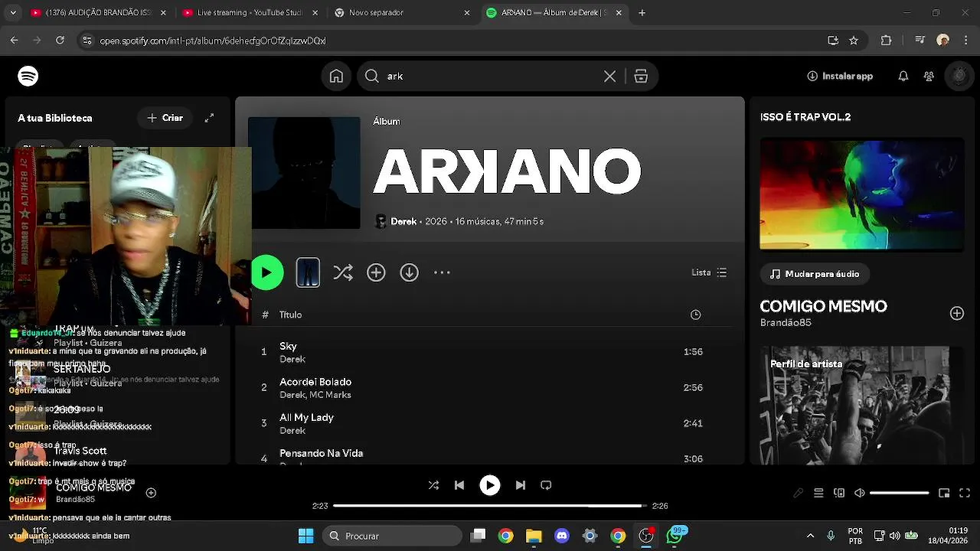Go to Spotify home via house icon
The image size is (980, 551).
pos(336,76)
